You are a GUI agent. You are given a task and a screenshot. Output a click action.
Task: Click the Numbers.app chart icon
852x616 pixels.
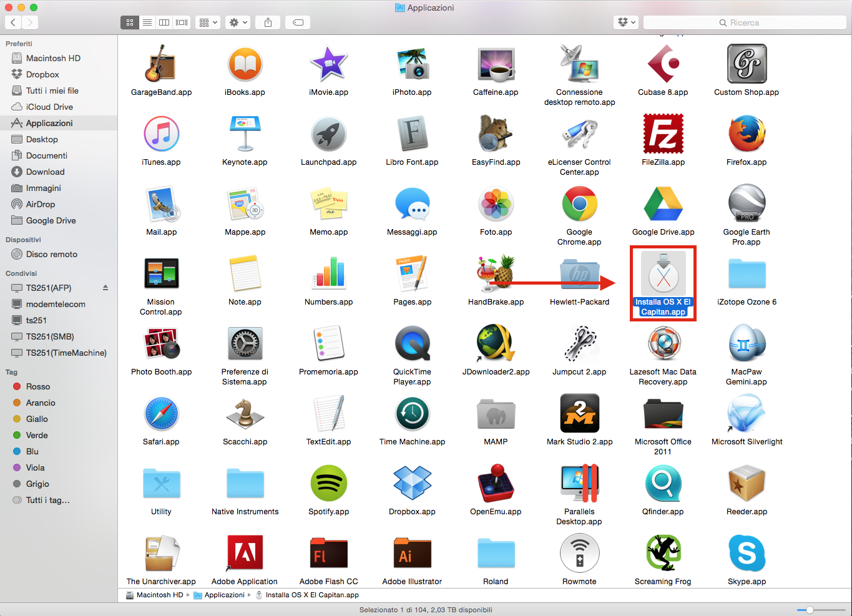point(328,273)
